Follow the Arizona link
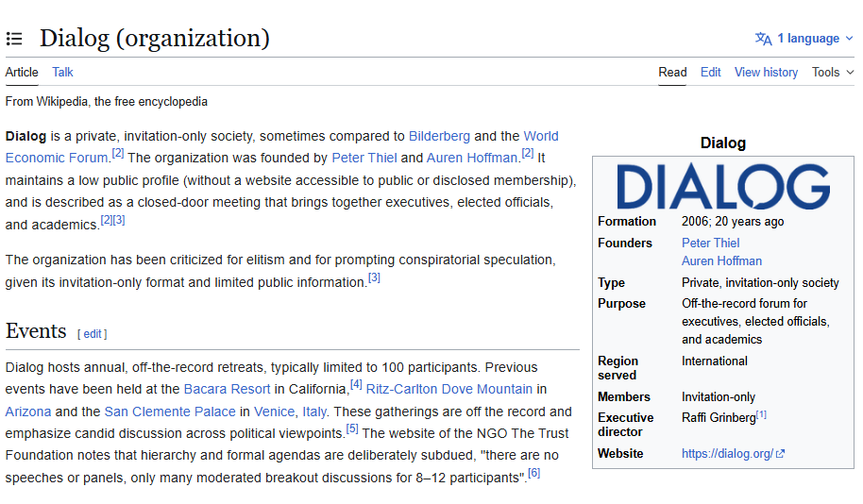 (28, 412)
